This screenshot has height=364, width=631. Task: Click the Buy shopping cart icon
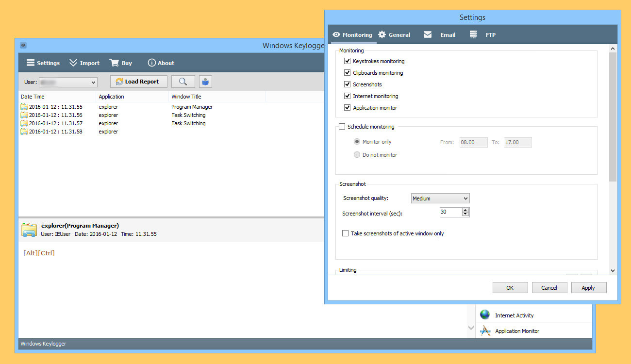pos(114,63)
